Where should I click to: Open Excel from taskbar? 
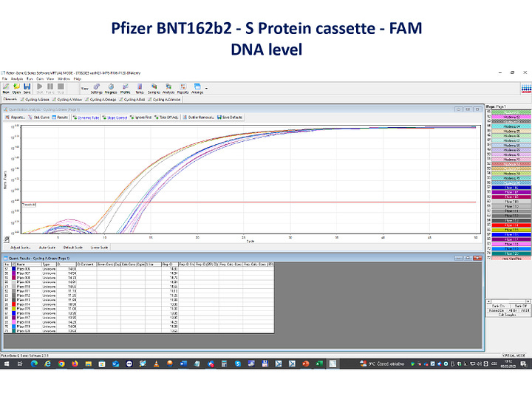319,364
